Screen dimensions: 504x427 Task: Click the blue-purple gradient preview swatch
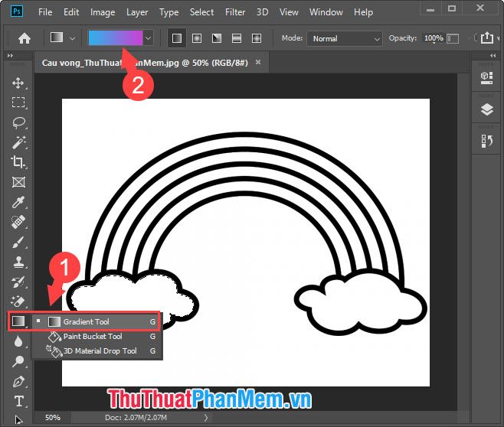coord(115,38)
